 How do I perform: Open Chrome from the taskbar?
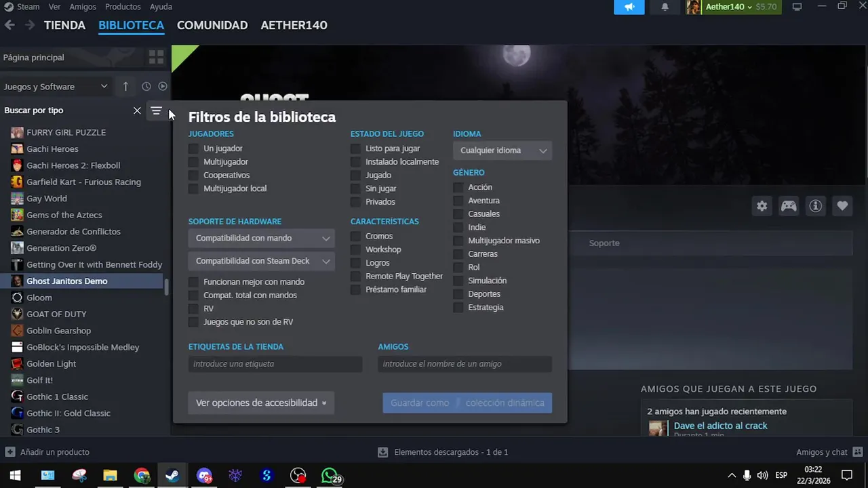(x=142, y=476)
